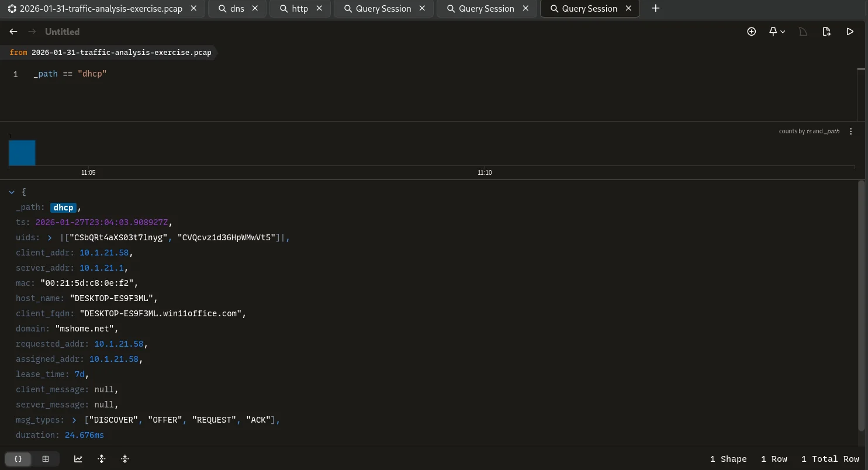Click the pin query icon
This screenshot has height=470, width=868.
coord(773,32)
